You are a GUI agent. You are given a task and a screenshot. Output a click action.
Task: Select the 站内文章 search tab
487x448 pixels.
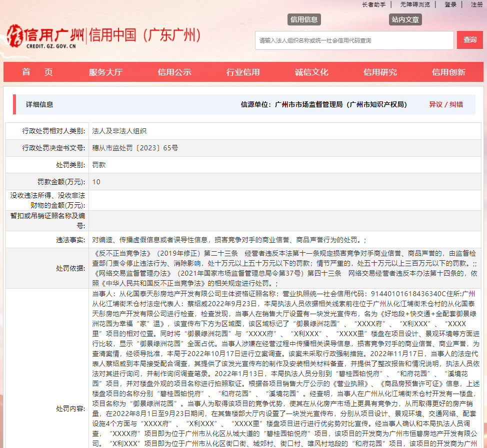[x=405, y=19]
